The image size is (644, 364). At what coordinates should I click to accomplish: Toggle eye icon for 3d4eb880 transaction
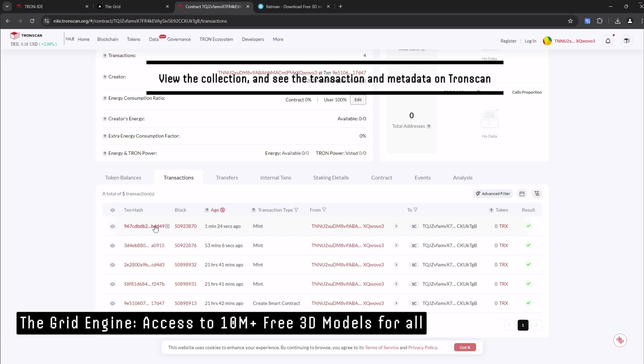113,245
